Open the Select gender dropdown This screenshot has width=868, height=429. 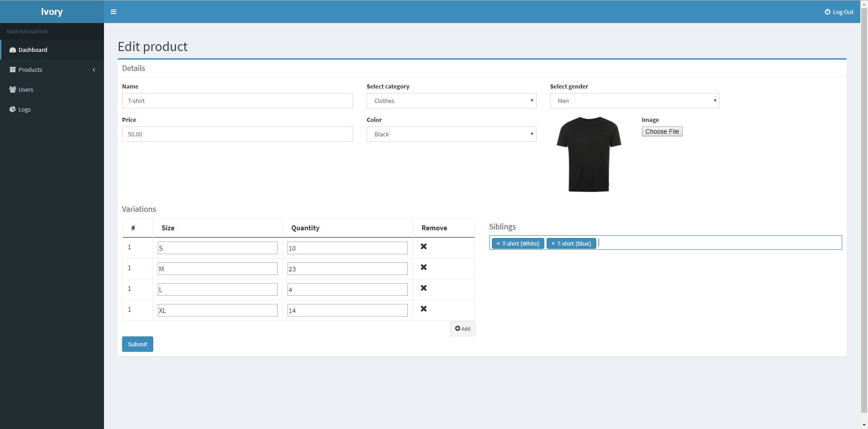pos(634,101)
